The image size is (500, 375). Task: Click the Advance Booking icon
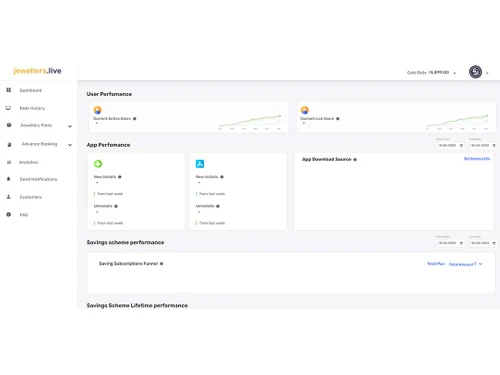tap(9, 145)
